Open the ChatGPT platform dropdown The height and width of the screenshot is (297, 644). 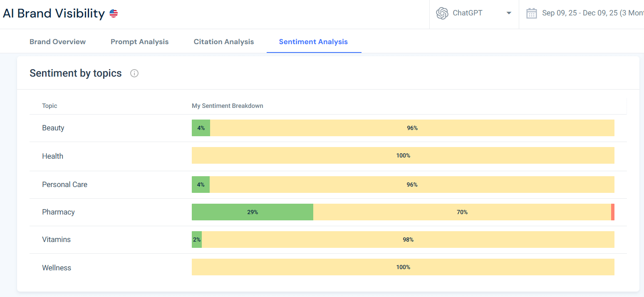click(x=508, y=13)
